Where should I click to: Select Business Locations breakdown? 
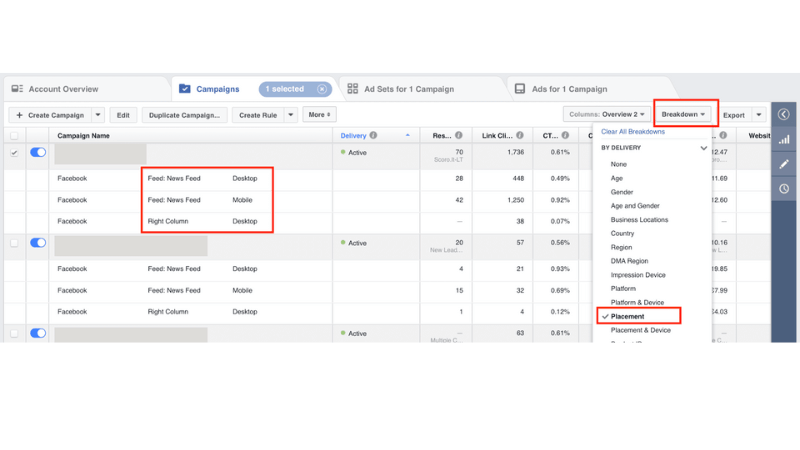click(x=639, y=219)
